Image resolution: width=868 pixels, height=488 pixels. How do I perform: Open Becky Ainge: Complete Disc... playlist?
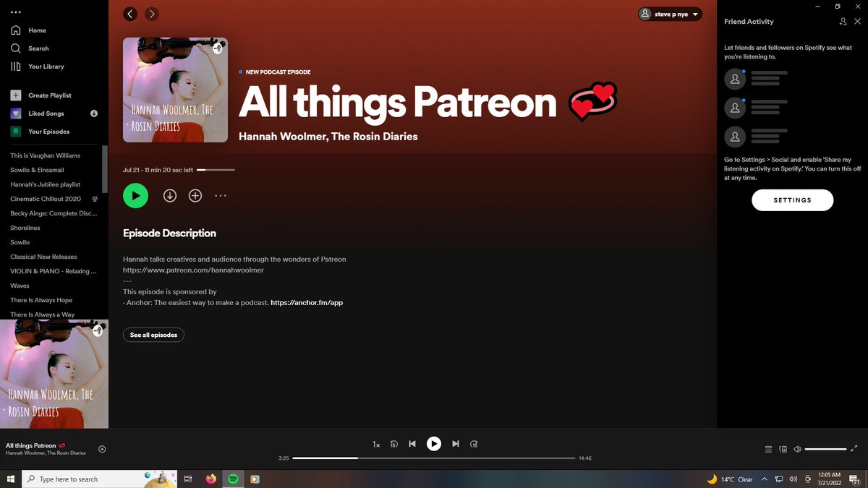54,213
